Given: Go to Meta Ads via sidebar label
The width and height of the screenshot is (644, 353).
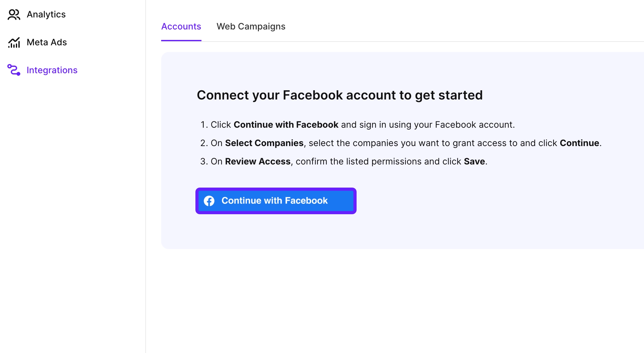Looking at the screenshot, I should (47, 42).
